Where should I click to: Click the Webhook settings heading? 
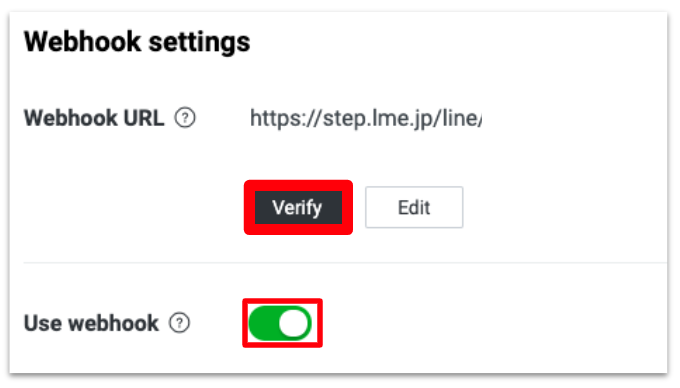[137, 42]
